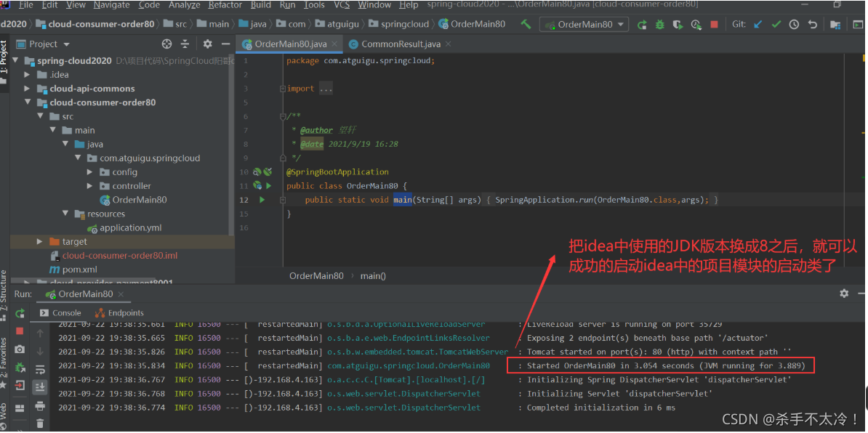Commit changes with the green checkmark icon

(x=776, y=24)
